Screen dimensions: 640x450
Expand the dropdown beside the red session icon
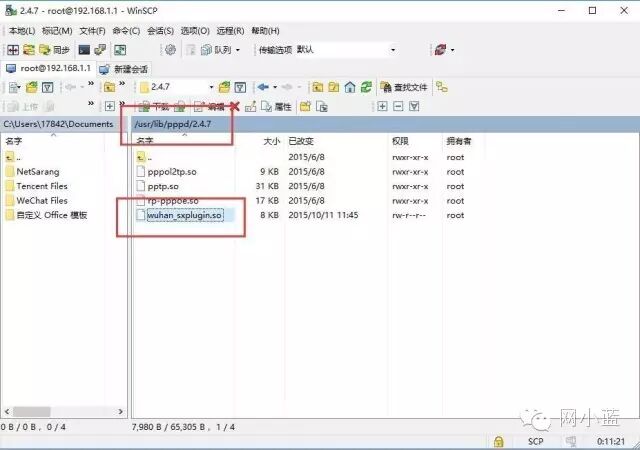tap(452, 50)
